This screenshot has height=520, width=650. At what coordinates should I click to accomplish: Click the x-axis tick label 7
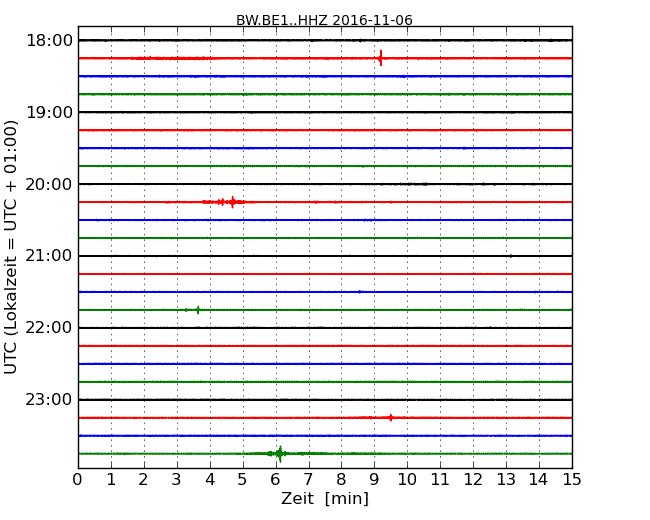click(308, 480)
